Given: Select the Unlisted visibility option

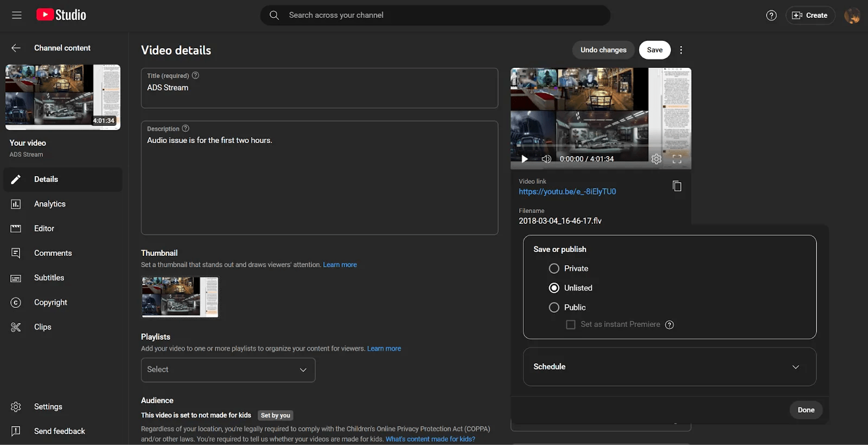Looking at the screenshot, I should click(554, 288).
